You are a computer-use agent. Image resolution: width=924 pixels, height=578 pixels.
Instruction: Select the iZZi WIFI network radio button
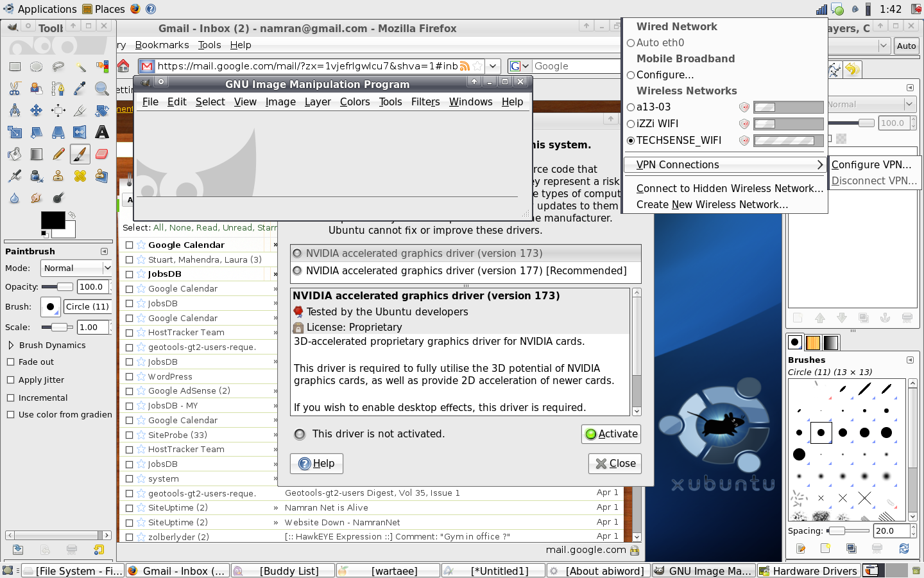(631, 124)
